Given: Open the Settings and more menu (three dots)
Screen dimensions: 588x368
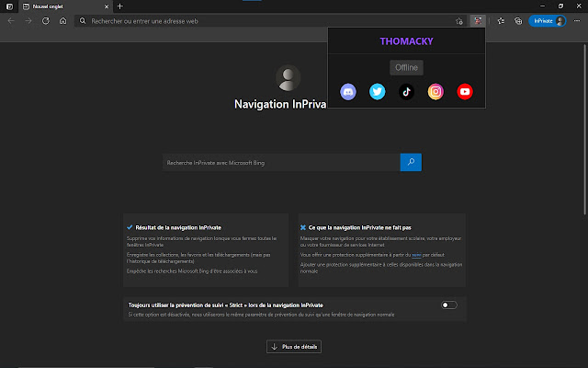Looking at the screenshot, I should (577, 21).
